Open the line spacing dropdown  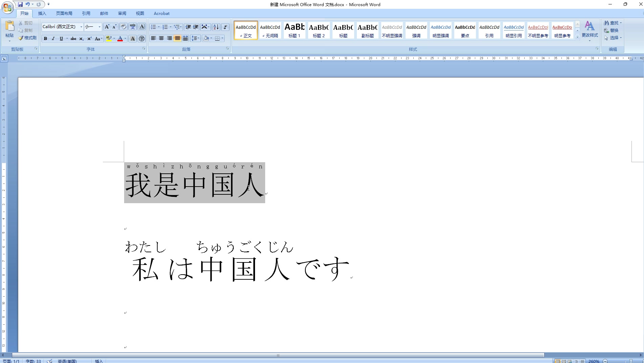(x=195, y=39)
